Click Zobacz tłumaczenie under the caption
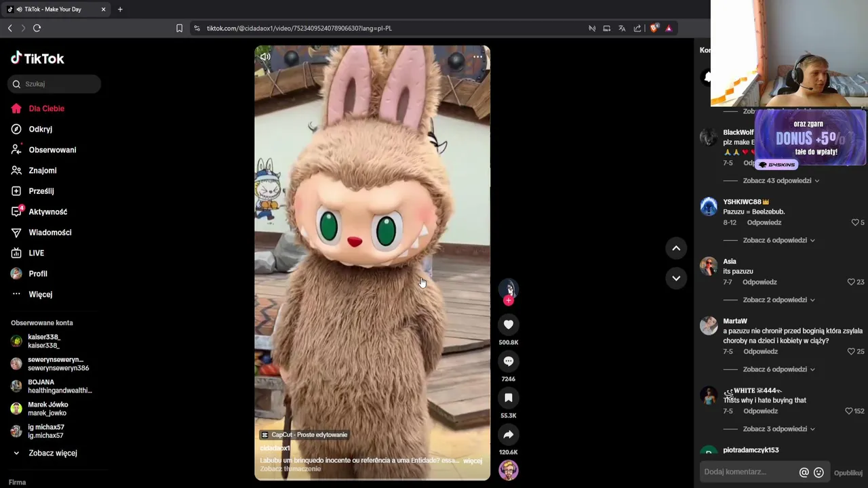Viewport: 868px width, 488px height. click(x=290, y=469)
